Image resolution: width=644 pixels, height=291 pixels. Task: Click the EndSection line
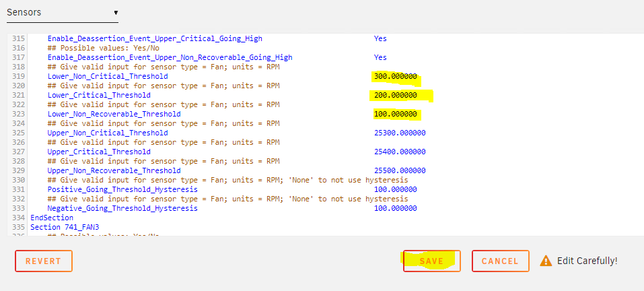(52, 218)
